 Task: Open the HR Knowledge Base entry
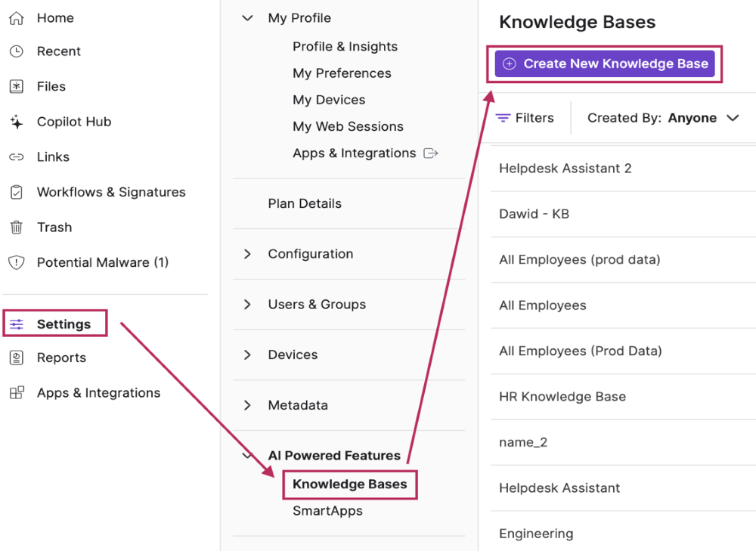[562, 397]
